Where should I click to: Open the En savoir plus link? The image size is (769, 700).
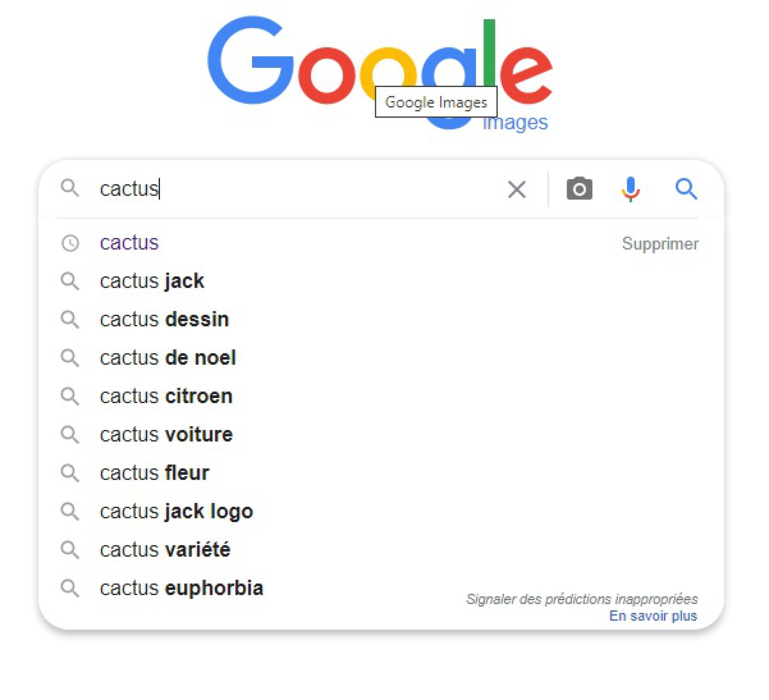click(653, 615)
